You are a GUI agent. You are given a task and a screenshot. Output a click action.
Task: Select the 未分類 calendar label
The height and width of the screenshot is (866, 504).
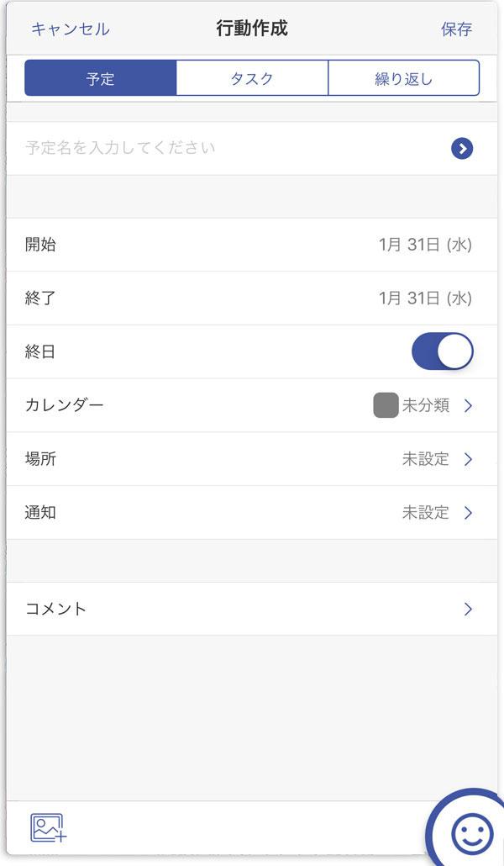[x=426, y=405]
